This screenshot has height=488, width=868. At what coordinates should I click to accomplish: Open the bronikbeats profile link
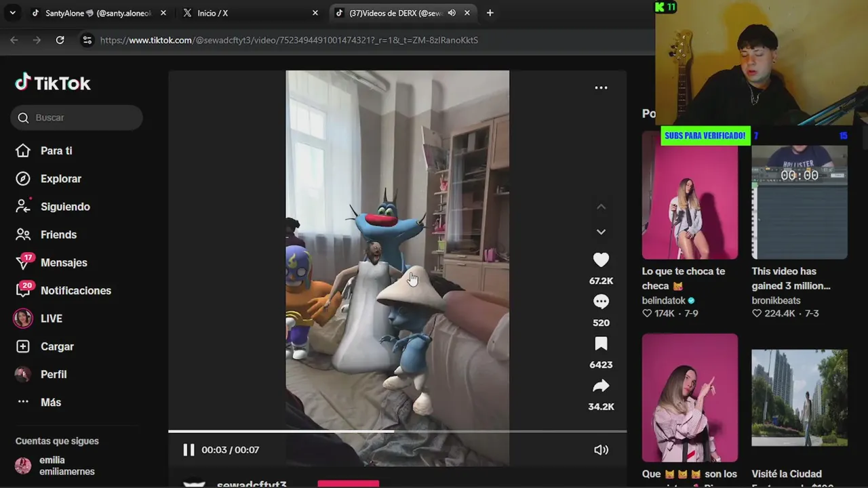coord(776,300)
